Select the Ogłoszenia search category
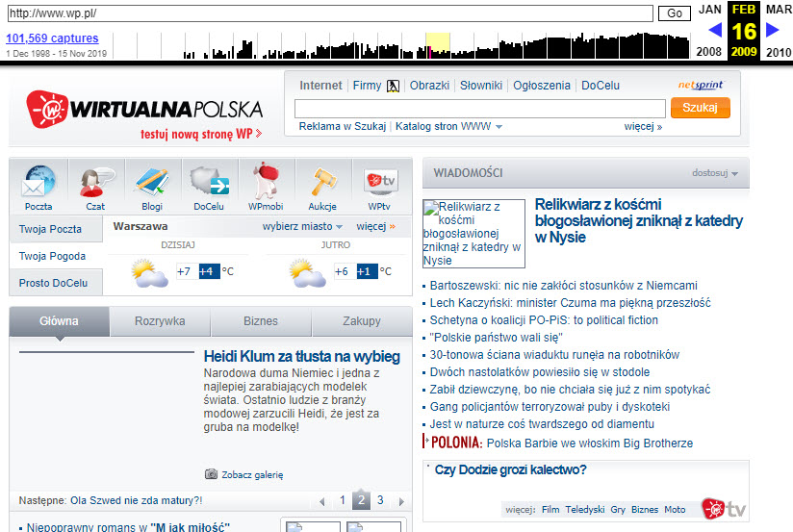 coord(542,86)
